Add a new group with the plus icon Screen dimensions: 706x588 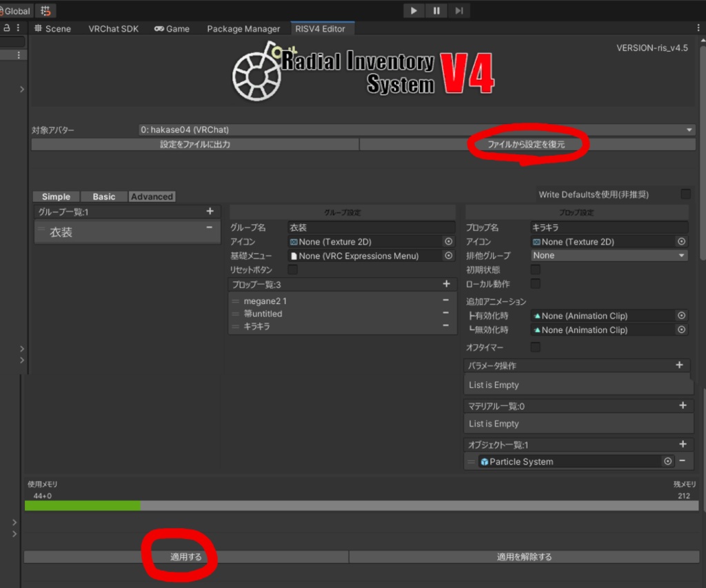[x=210, y=211]
